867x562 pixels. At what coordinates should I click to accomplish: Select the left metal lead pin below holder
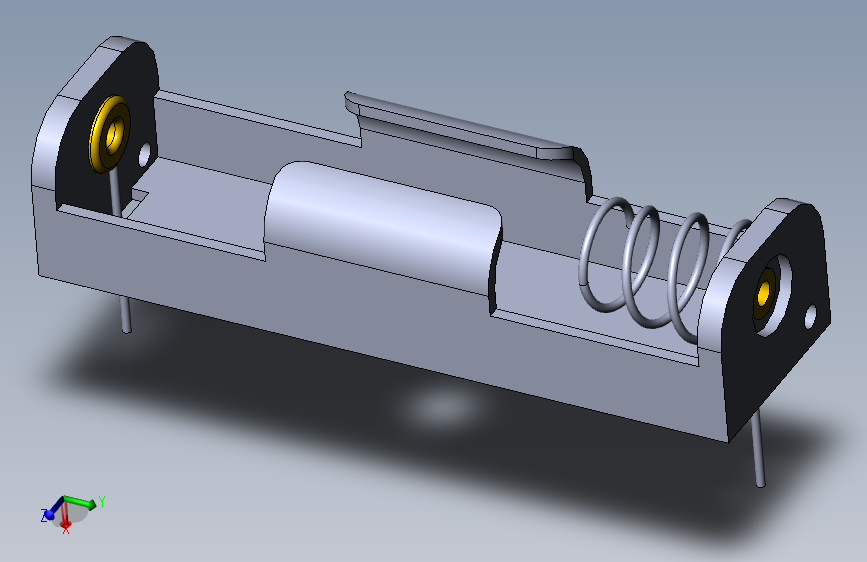point(126,314)
